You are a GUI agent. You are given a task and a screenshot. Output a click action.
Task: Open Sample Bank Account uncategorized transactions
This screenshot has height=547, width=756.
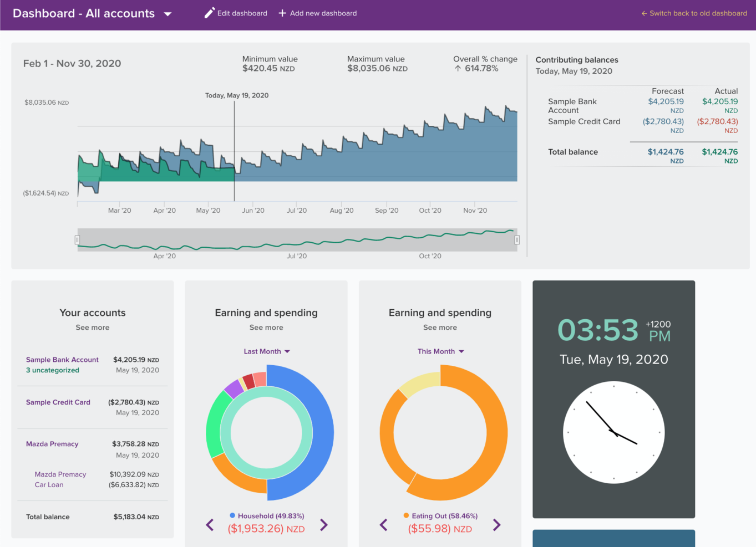53,370
